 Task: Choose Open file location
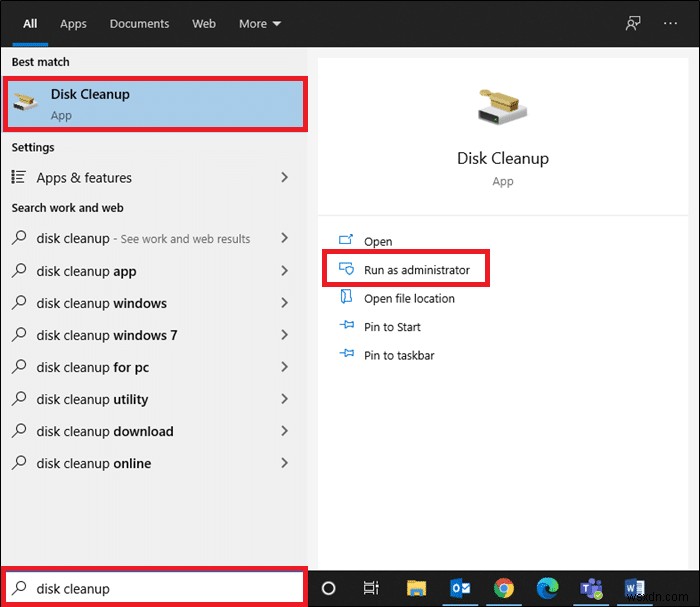pyautogui.click(x=408, y=298)
